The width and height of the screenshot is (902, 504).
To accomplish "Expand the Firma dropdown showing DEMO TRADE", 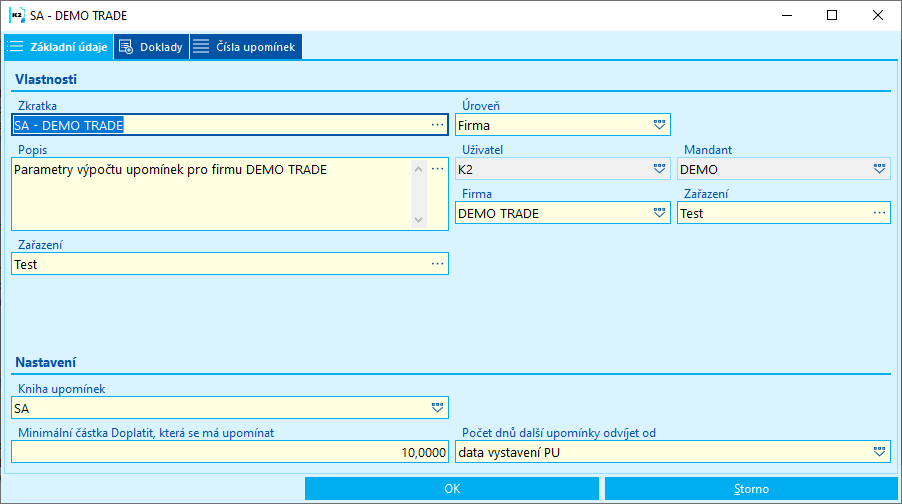I will click(659, 213).
